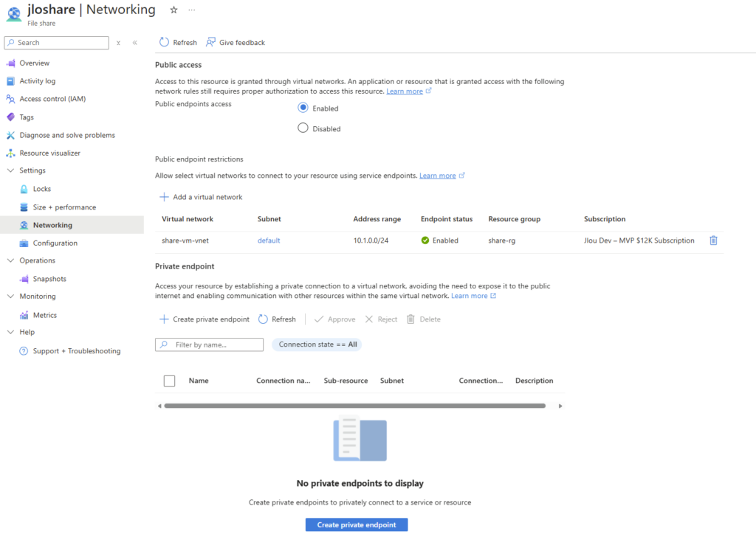Clear the sidebar search with X icon
This screenshot has height=537, width=756.
point(118,43)
